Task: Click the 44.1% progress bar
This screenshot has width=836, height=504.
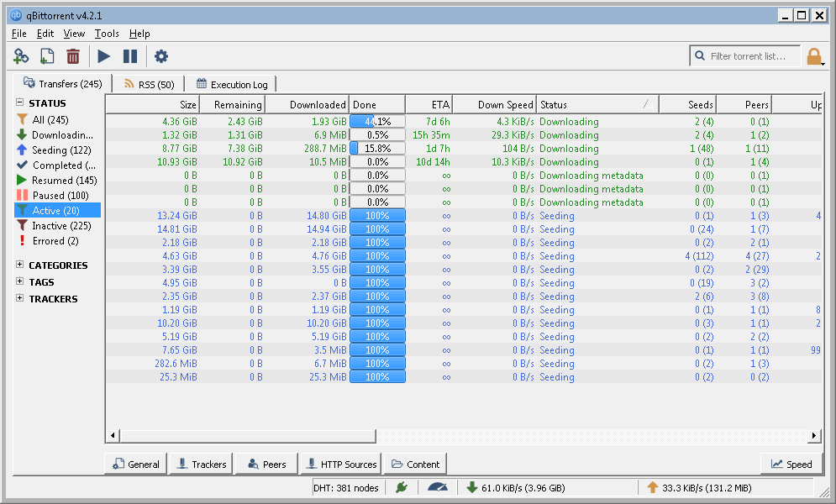Action: [x=377, y=122]
